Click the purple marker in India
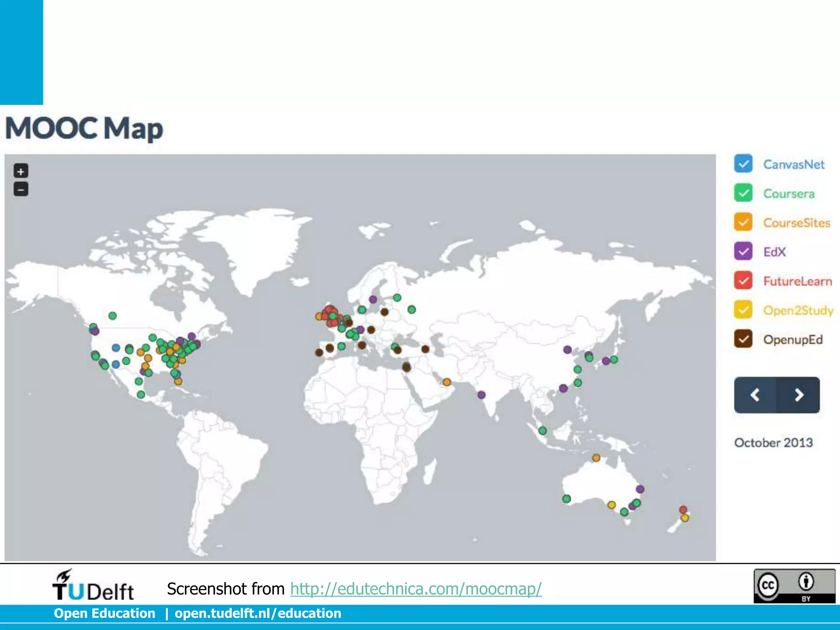Viewport: 840px width, 630px height. tap(482, 395)
